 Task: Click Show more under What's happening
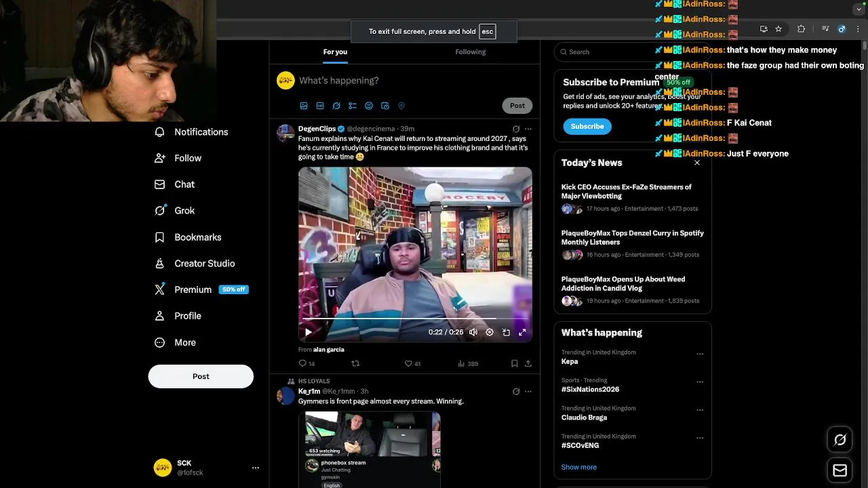pos(579,467)
